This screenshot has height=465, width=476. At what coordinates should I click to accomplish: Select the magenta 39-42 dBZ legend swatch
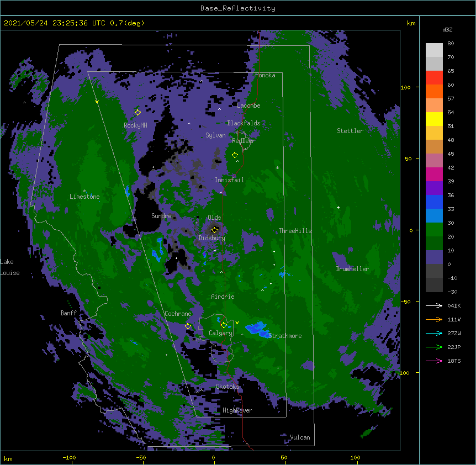(434, 174)
